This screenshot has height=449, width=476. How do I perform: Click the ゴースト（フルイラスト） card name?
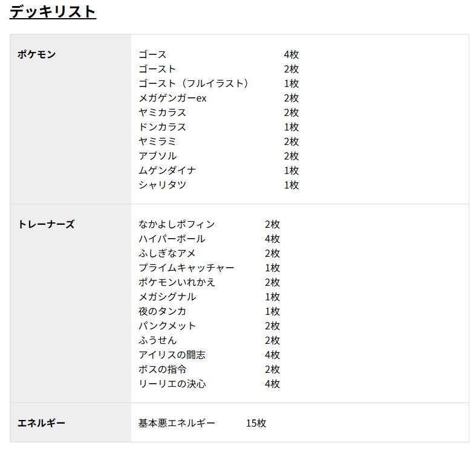coord(194,83)
